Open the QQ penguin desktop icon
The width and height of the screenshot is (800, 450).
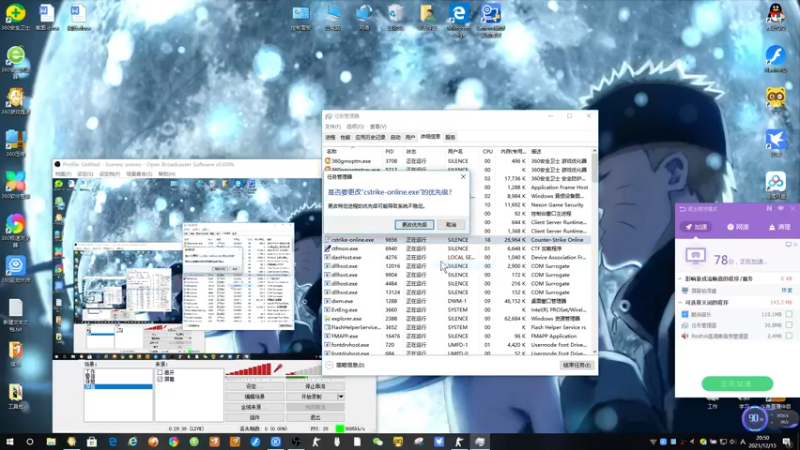click(x=776, y=16)
